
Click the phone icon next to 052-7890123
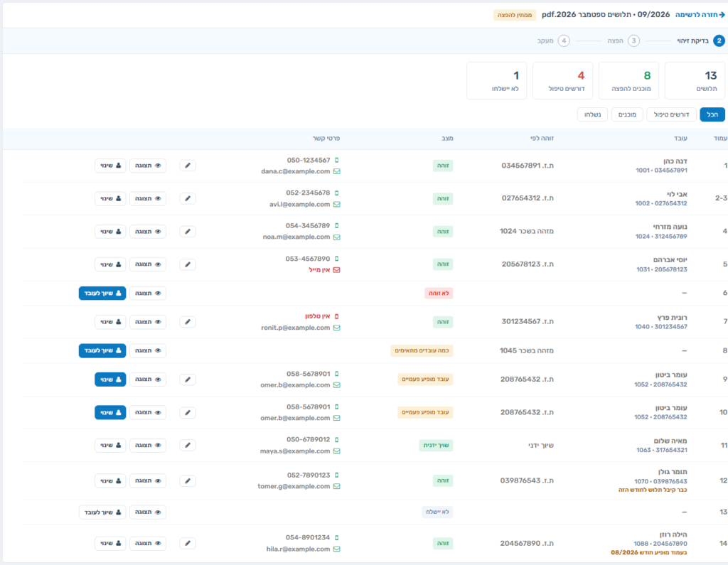[x=337, y=475]
